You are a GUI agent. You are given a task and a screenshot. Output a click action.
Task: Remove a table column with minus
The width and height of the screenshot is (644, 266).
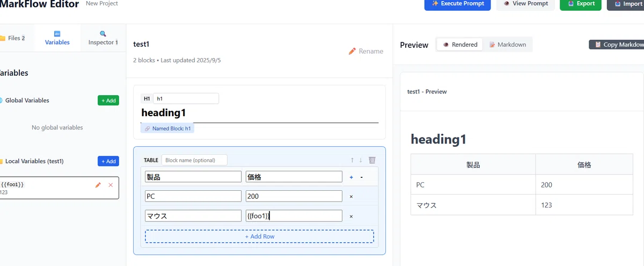[x=362, y=177]
